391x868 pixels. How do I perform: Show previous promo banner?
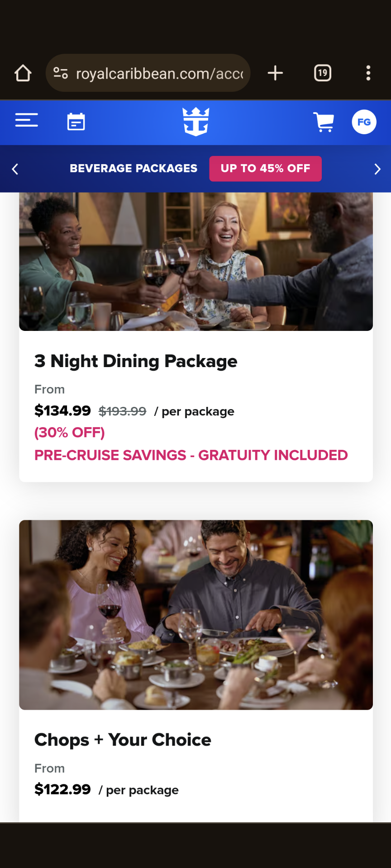pos(15,169)
